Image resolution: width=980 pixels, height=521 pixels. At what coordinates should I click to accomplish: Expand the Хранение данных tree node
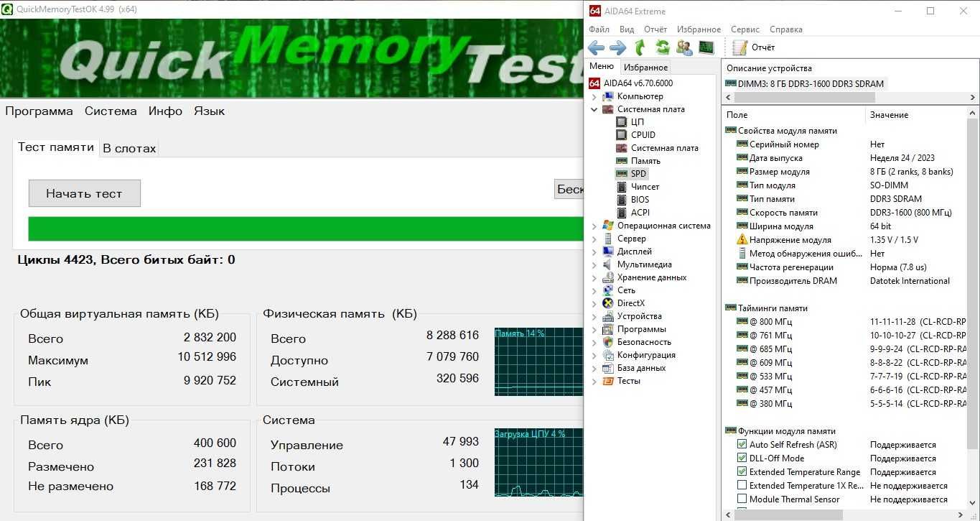tap(594, 277)
